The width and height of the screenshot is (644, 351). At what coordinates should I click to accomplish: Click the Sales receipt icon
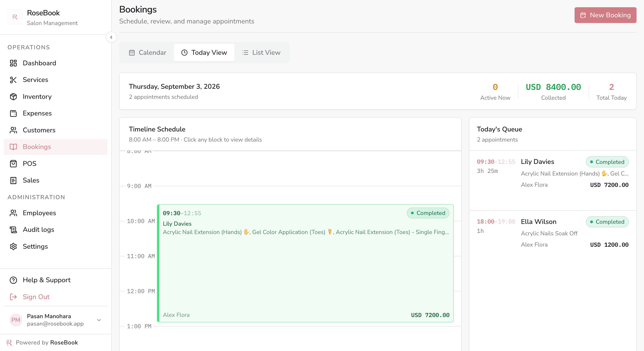(x=13, y=180)
